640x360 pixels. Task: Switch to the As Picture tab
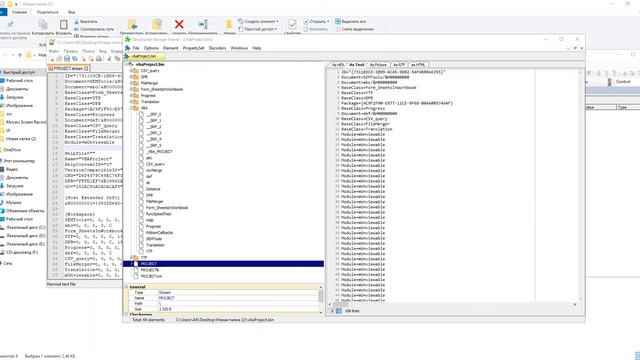pyautogui.click(x=378, y=65)
